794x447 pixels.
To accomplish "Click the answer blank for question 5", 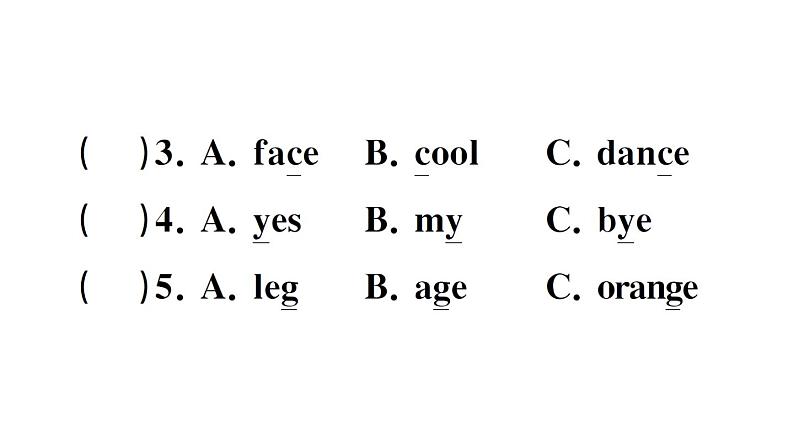I will tap(114, 287).
